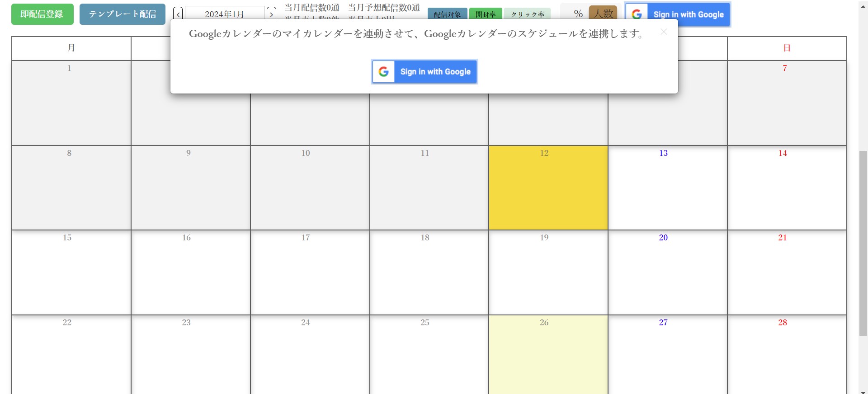The width and height of the screenshot is (868, 394).
Task: Select January 9 cell
Action: click(190, 188)
